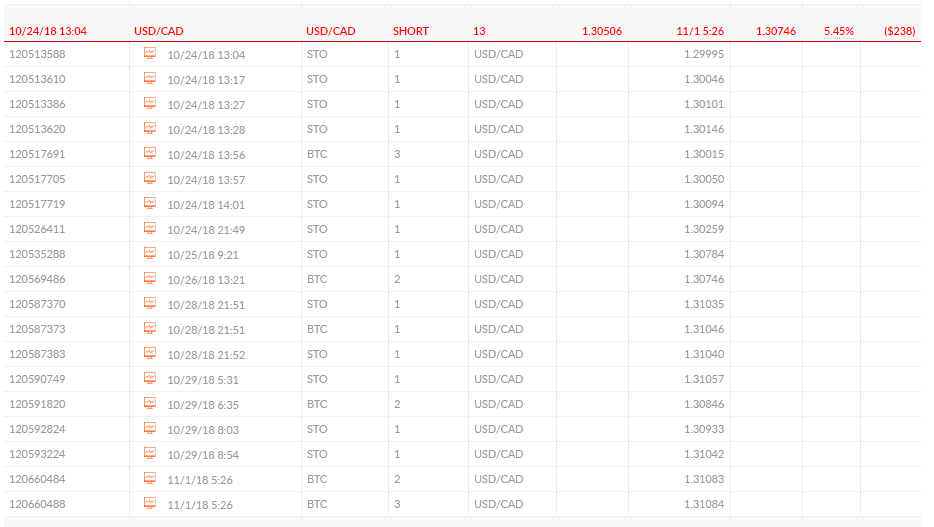View chart for order 120517691
934x527 pixels.
coord(150,153)
